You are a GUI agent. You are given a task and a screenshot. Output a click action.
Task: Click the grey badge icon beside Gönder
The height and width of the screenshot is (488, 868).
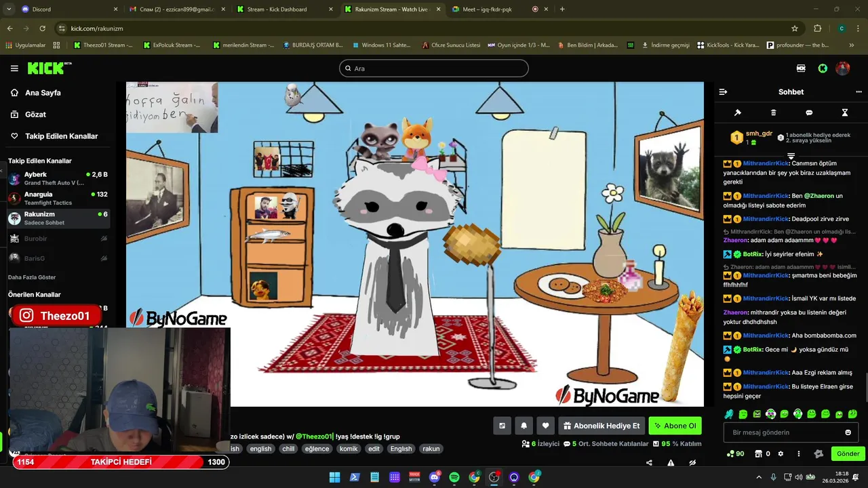point(818,454)
